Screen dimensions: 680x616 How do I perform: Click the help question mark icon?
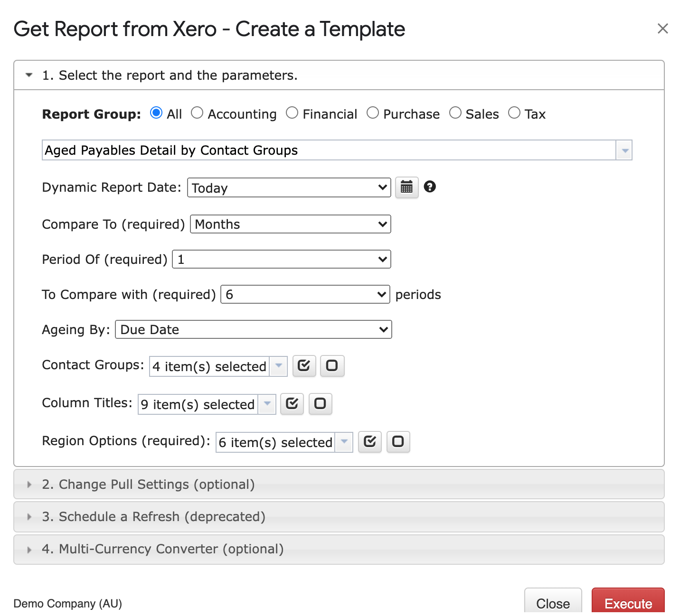tap(430, 187)
